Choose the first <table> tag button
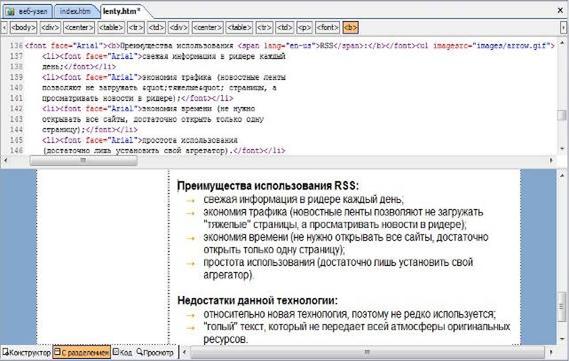The width and height of the screenshot is (569, 361). click(x=111, y=28)
